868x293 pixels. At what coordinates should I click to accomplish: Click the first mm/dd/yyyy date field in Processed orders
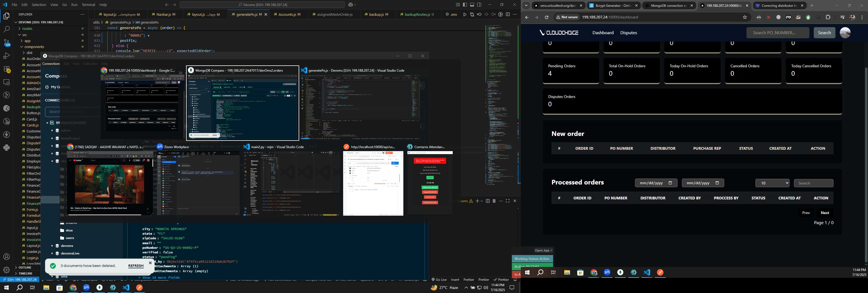pyautogui.click(x=656, y=183)
